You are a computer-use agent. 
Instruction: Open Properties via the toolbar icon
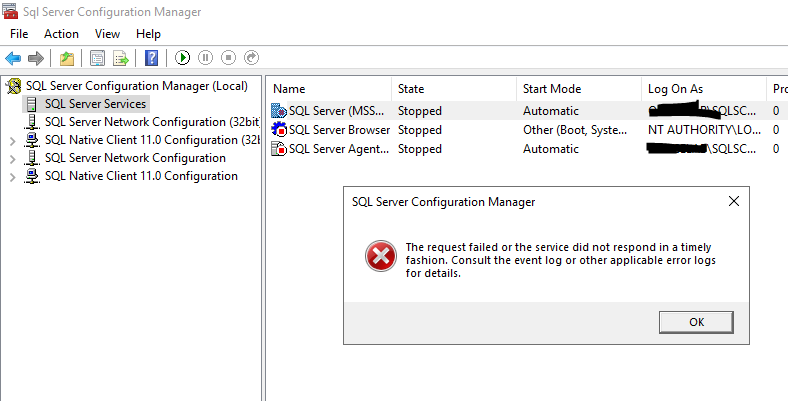click(x=97, y=58)
